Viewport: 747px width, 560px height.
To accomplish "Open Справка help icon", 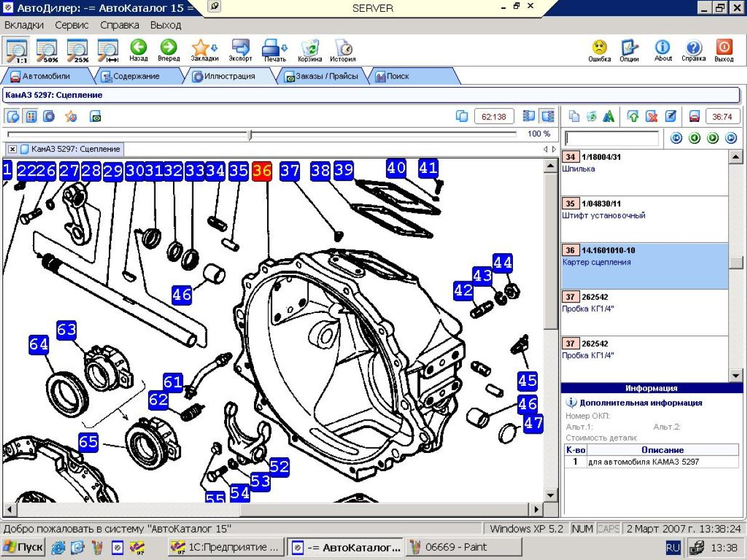I will point(693,50).
